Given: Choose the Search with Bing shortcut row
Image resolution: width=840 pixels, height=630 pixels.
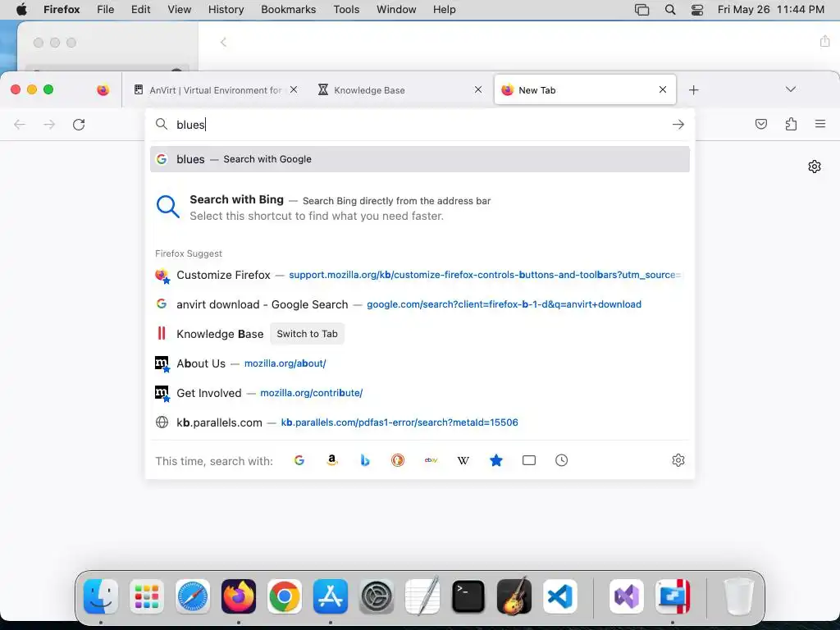Looking at the screenshot, I should coord(420,208).
